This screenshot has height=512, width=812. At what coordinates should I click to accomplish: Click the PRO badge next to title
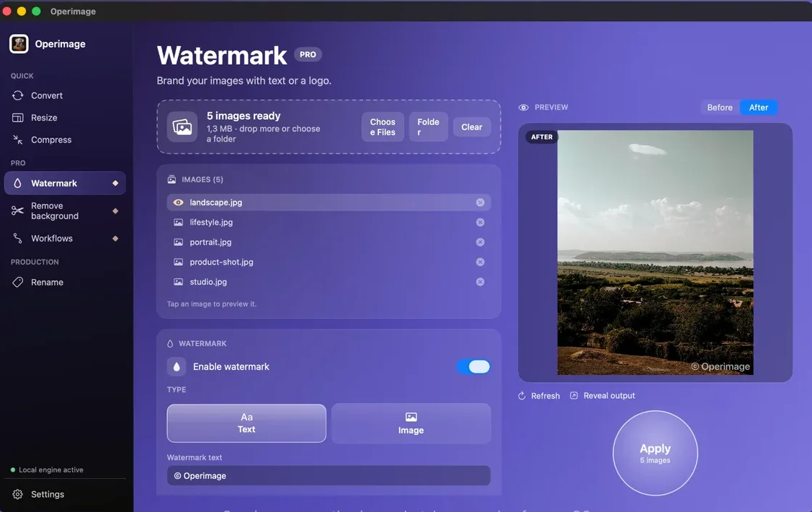[x=308, y=54]
